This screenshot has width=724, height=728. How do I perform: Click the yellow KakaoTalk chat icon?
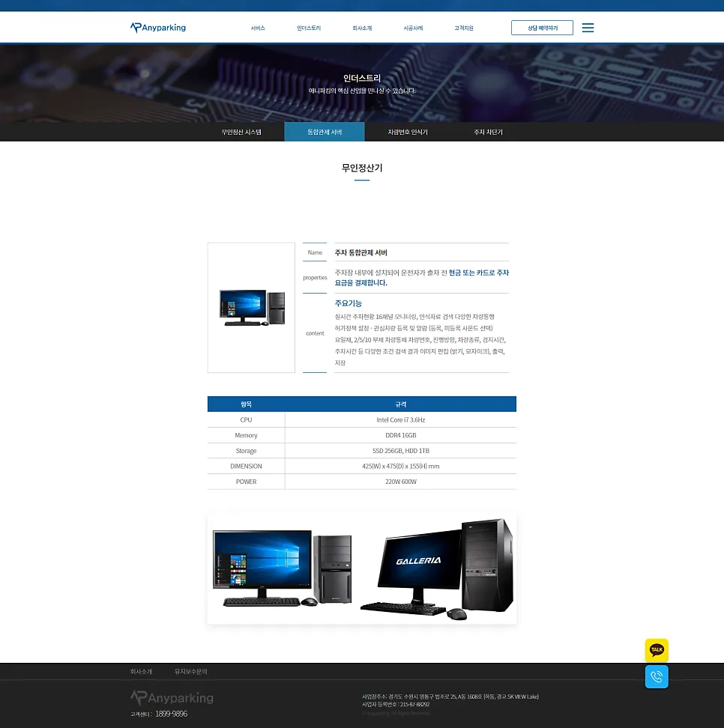657,650
